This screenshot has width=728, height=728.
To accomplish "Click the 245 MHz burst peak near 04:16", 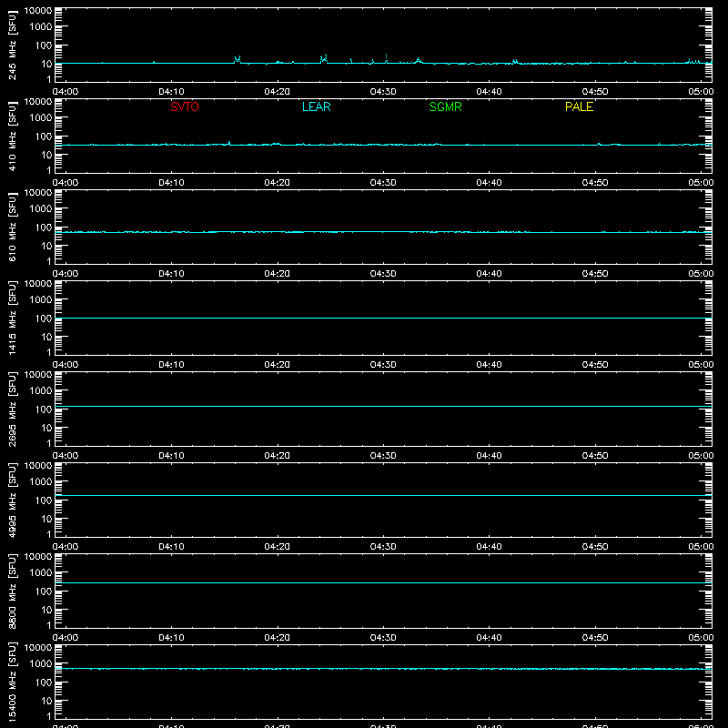I will pos(238,59).
